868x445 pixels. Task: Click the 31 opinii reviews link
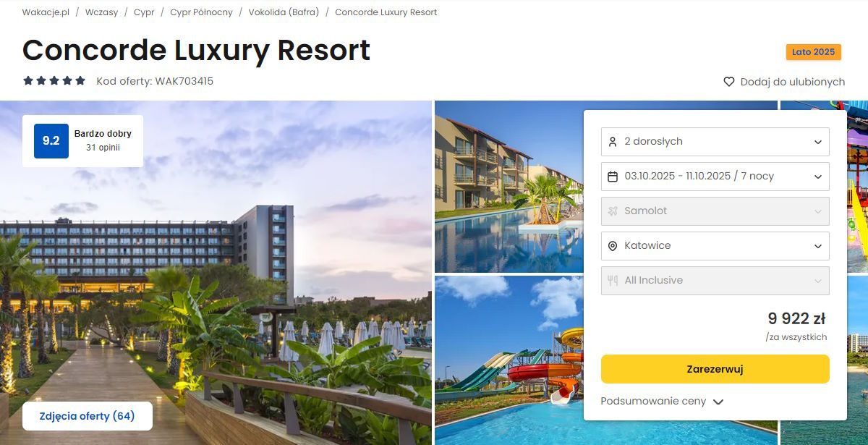[103, 148]
